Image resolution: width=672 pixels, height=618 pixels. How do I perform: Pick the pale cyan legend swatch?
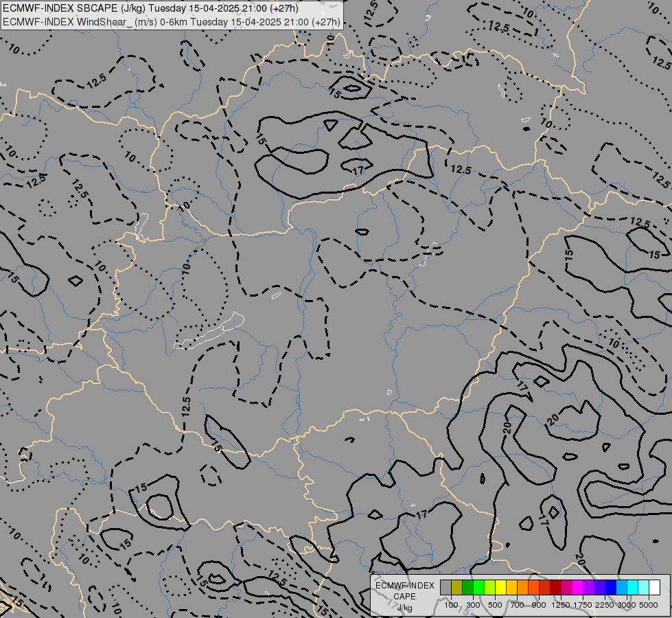644,587
